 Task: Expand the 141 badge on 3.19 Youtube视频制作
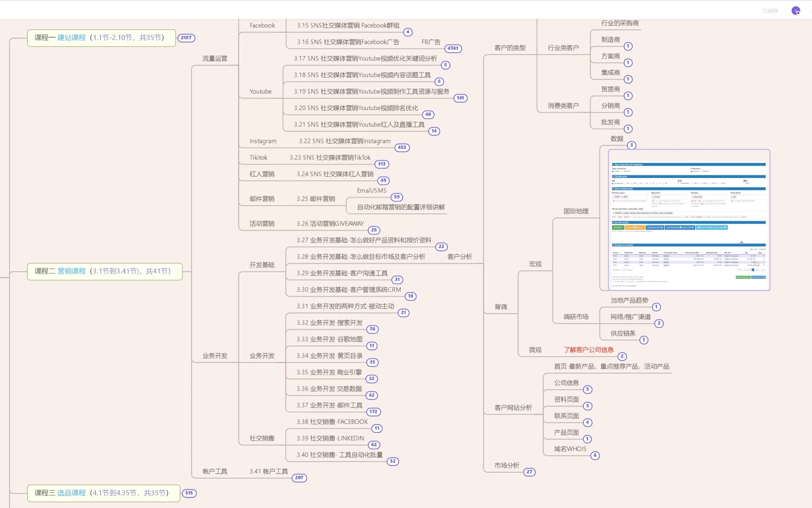tap(460, 98)
